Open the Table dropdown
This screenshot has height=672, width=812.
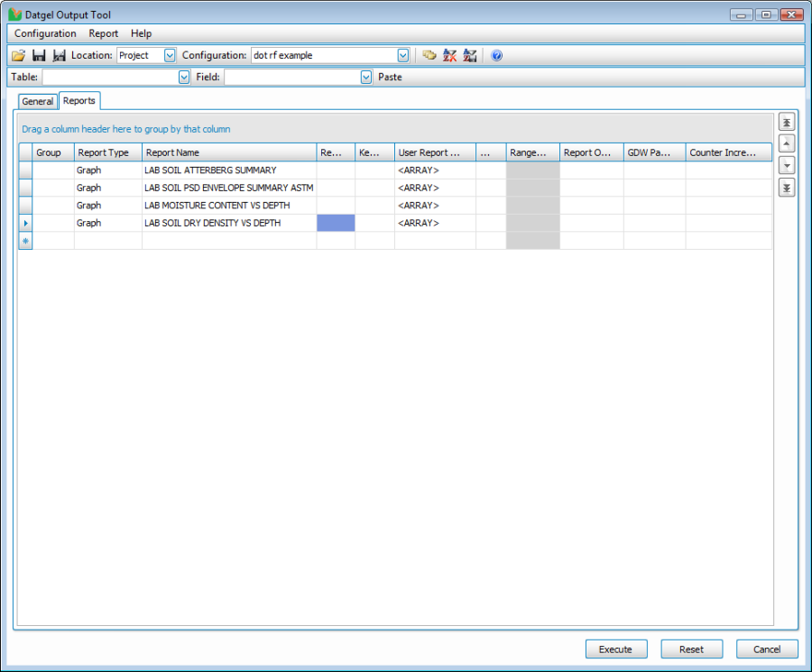(x=184, y=78)
